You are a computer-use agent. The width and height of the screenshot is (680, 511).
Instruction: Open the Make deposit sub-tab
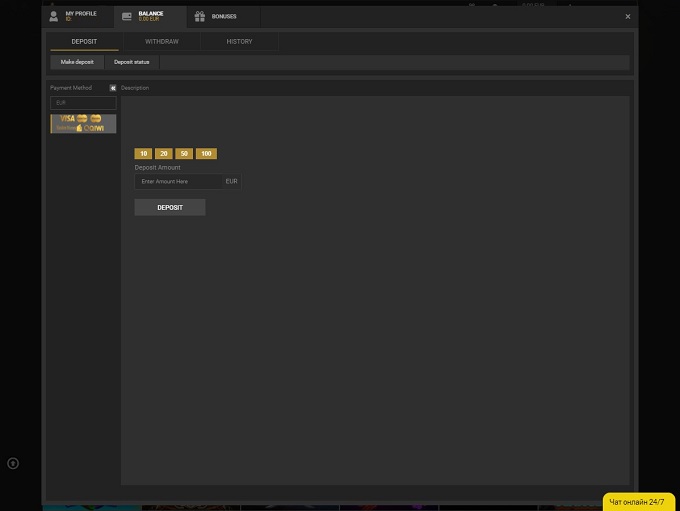pos(77,62)
